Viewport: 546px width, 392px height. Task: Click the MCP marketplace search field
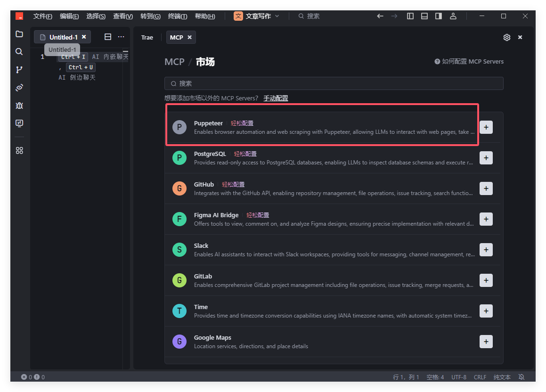(x=334, y=83)
